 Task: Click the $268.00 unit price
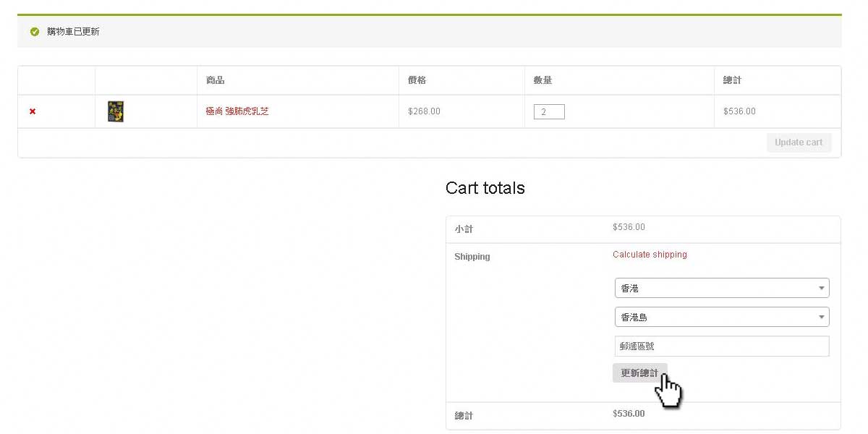(424, 111)
